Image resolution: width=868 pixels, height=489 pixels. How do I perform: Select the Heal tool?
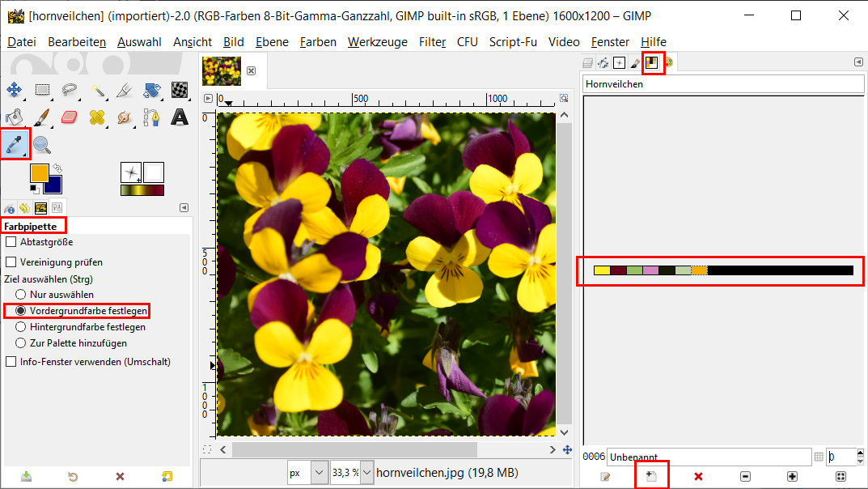(x=97, y=117)
